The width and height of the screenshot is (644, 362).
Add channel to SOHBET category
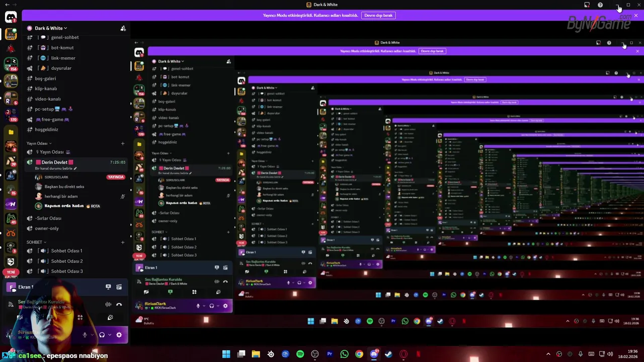point(122,242)
